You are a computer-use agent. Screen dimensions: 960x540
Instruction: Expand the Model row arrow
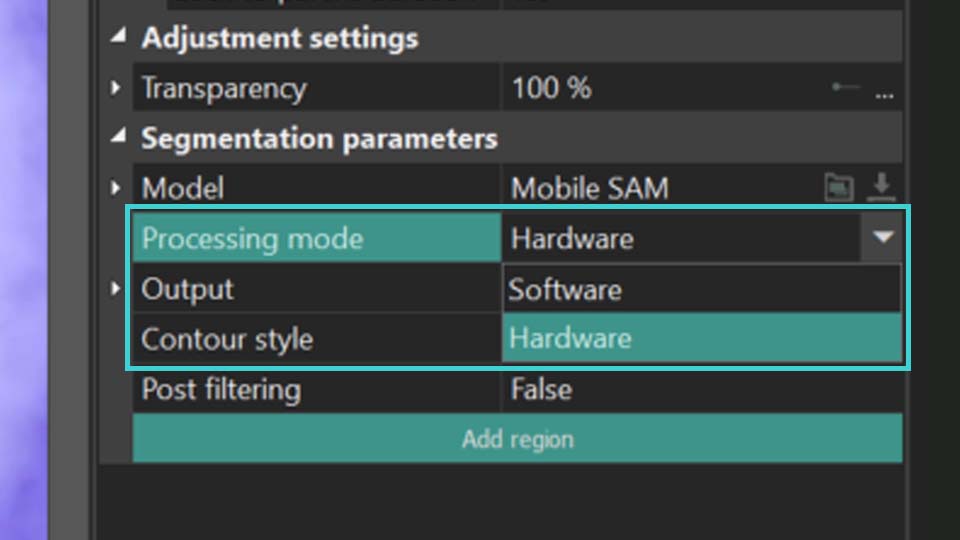(115, 187)
